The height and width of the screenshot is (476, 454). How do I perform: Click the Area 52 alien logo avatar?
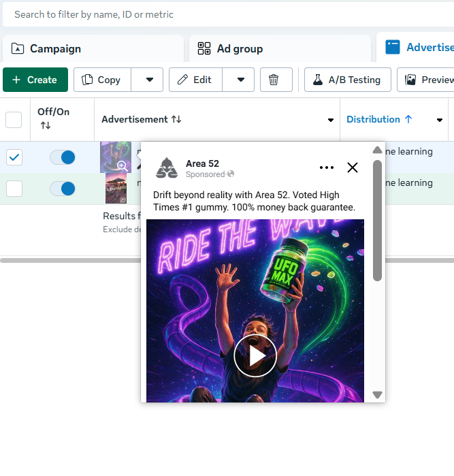pos(167,168)
